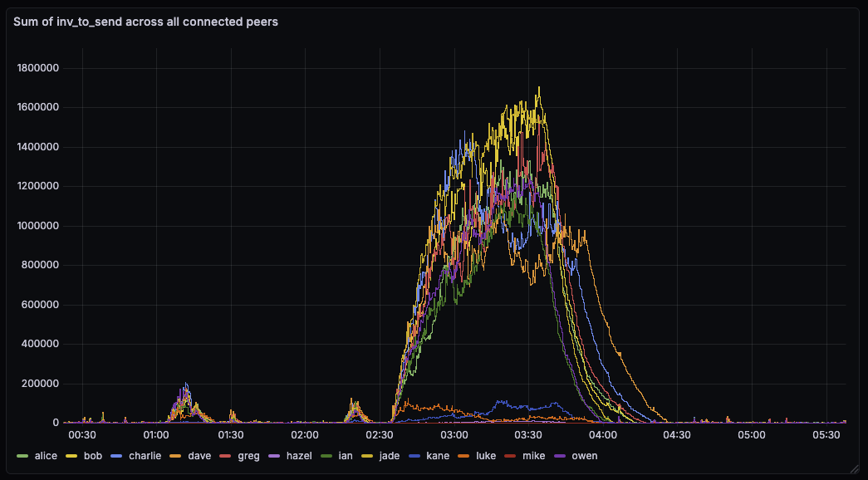Select the dave legend label
The height and width of the screenshot is (480, 868).
[199, 456]
